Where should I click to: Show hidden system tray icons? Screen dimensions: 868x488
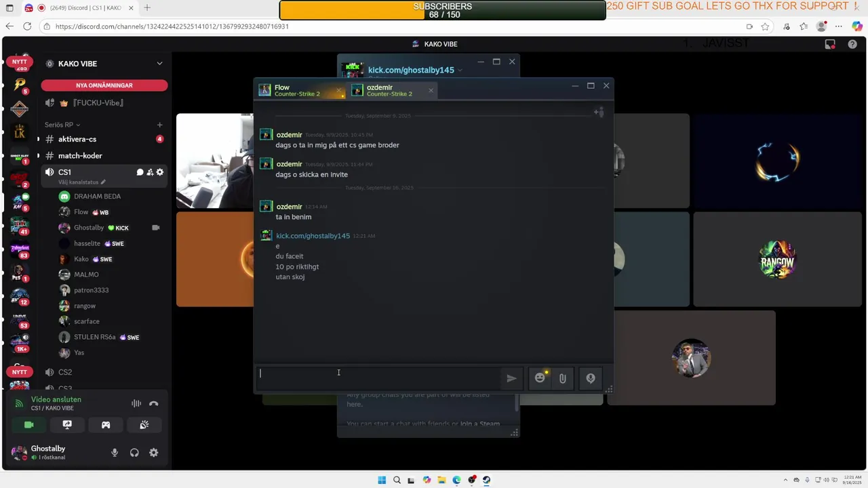coord(786,480)
